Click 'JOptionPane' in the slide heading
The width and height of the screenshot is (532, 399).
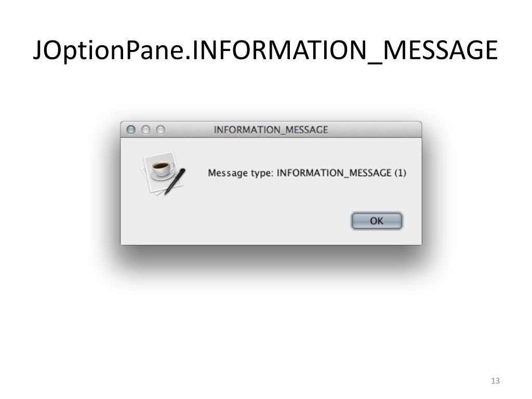tap(109, 50)
